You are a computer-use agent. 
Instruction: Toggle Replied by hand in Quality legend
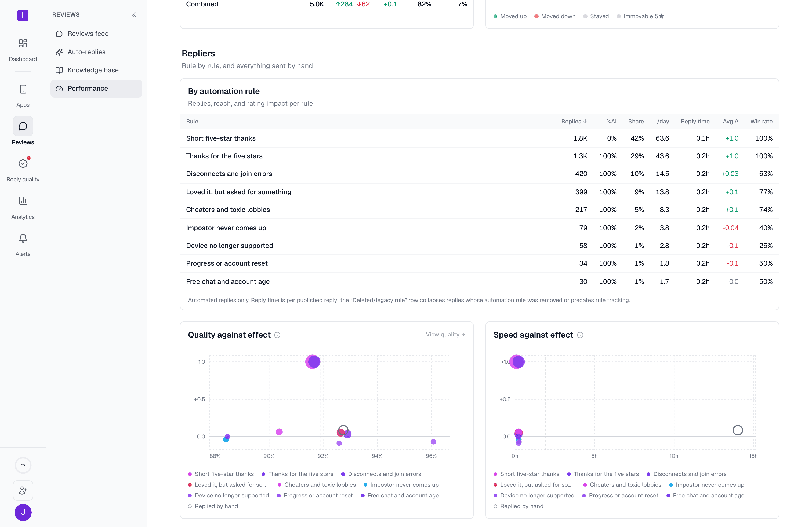click(213, 506)
